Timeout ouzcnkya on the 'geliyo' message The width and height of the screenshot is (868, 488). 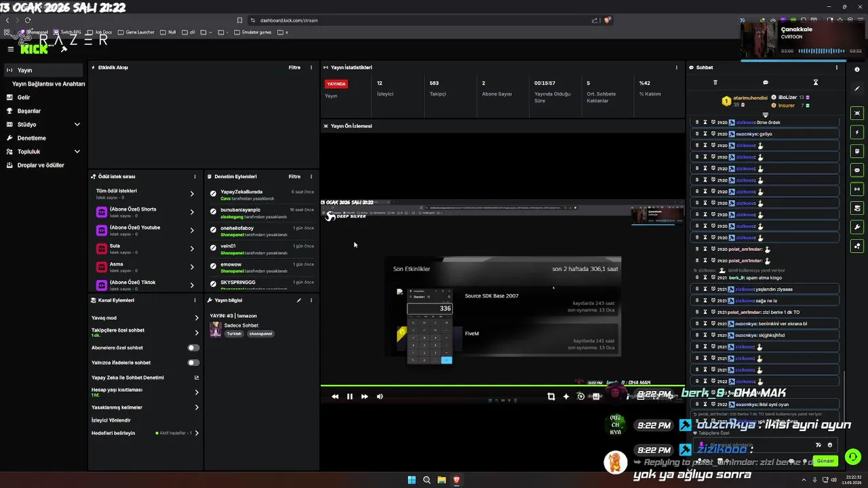click(x=705, y=134)
